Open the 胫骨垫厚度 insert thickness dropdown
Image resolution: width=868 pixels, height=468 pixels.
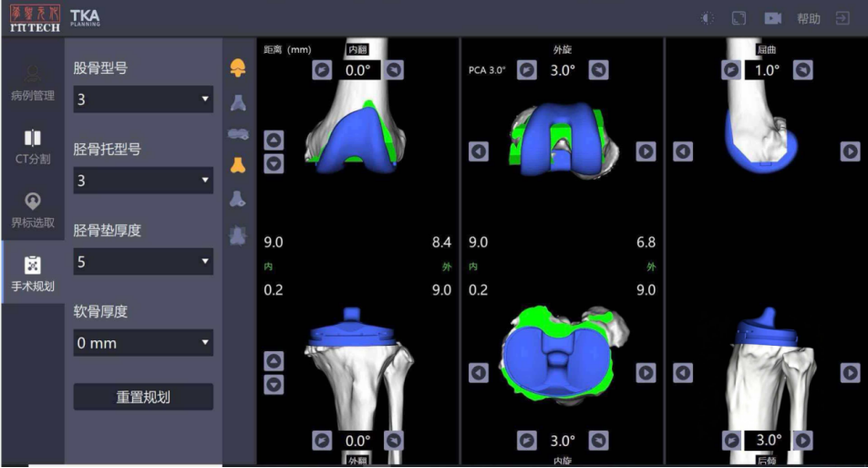pyautogui.click(x=143, y=262)
